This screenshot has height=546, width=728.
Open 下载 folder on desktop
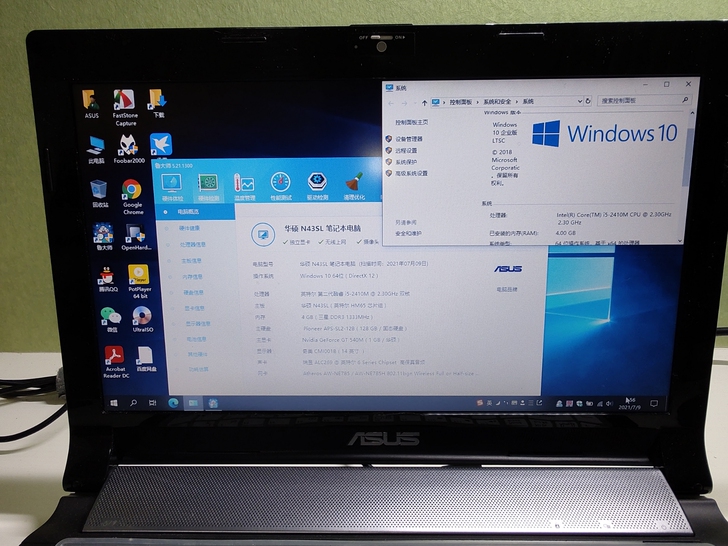point(158,104)
